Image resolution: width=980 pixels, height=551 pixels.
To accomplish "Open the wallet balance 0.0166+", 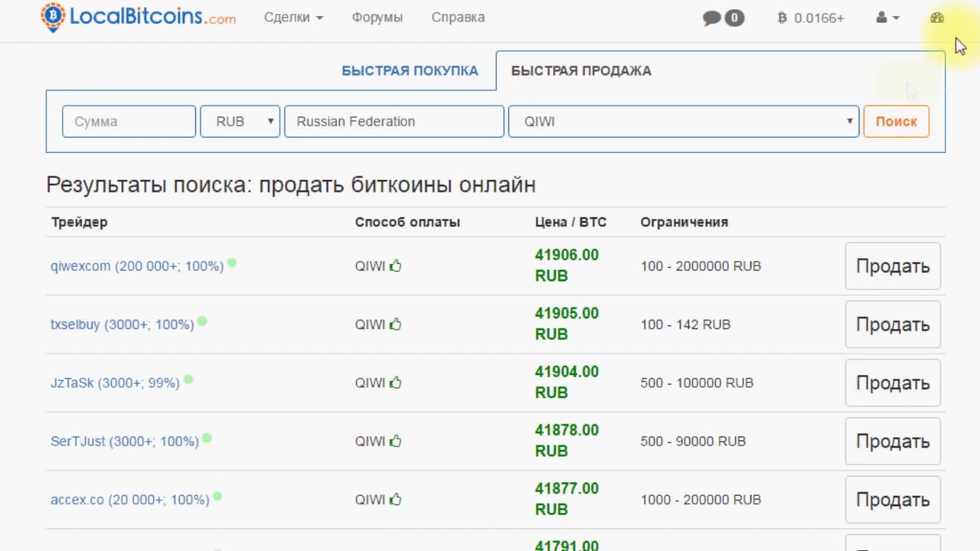I will (x=811, y=18).
